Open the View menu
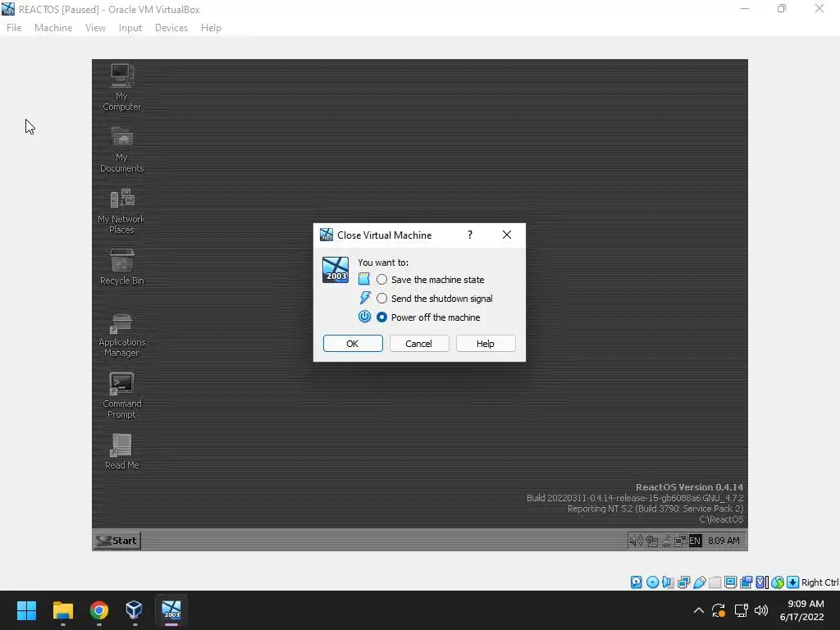 [95, 28]
